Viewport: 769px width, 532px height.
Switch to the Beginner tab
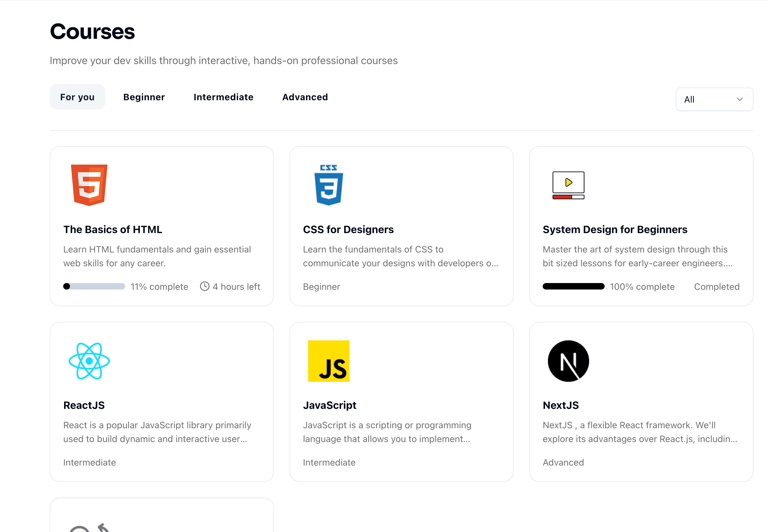point(144,97)
